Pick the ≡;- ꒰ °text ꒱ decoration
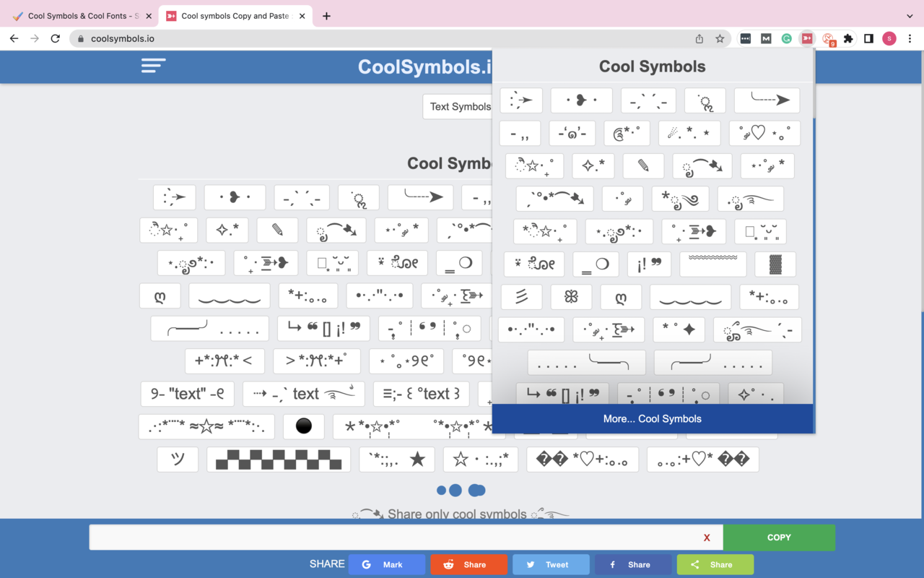The image size is (924, 578). point(421,394)
